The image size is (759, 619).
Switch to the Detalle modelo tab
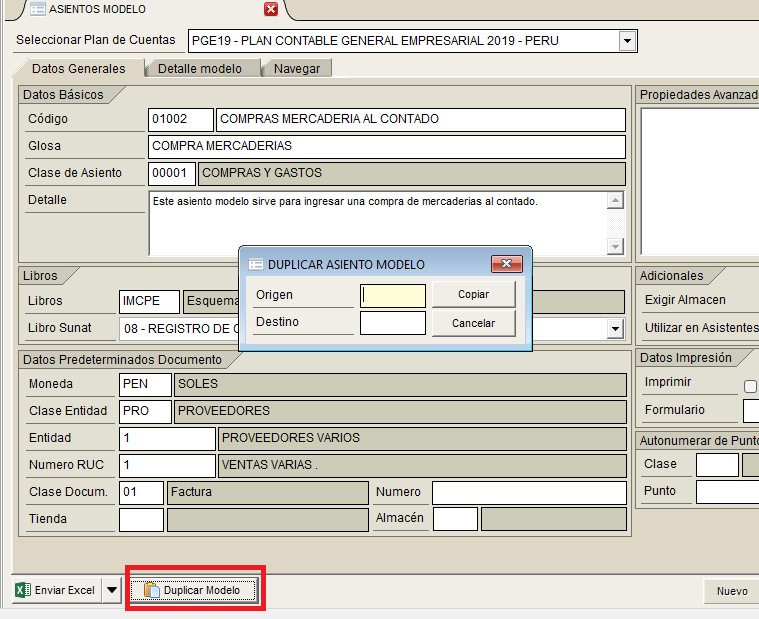tap(200, 69)
